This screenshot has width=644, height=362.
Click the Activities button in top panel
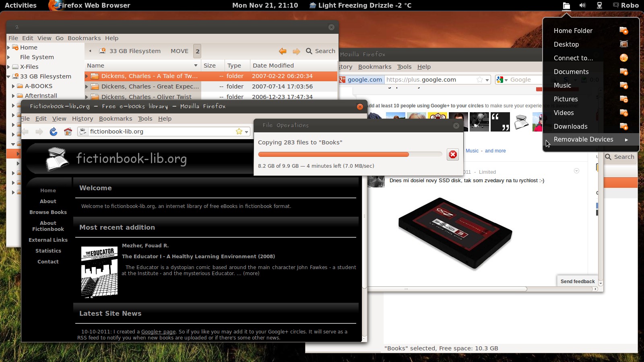(21, 5)
